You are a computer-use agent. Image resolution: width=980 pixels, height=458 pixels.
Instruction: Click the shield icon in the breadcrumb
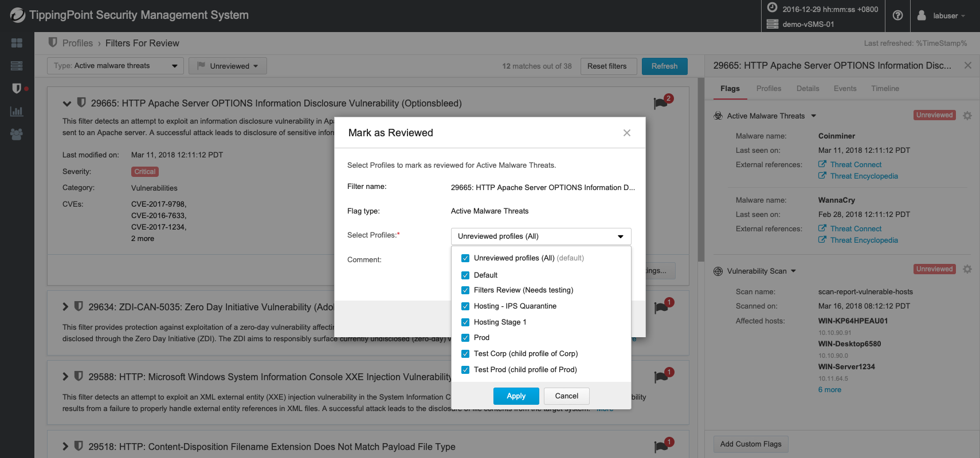click(x=53, y=42)
